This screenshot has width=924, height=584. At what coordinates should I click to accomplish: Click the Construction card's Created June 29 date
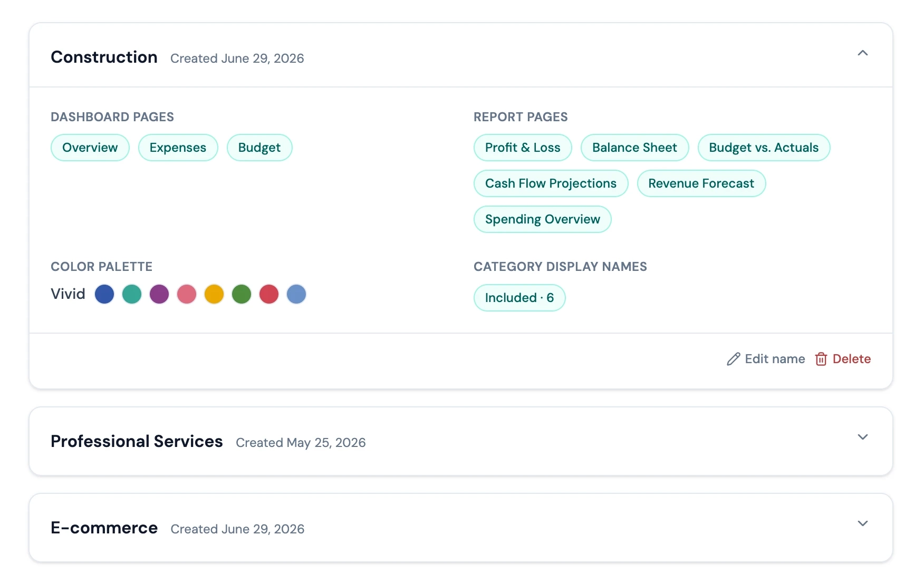pos(237,59)
